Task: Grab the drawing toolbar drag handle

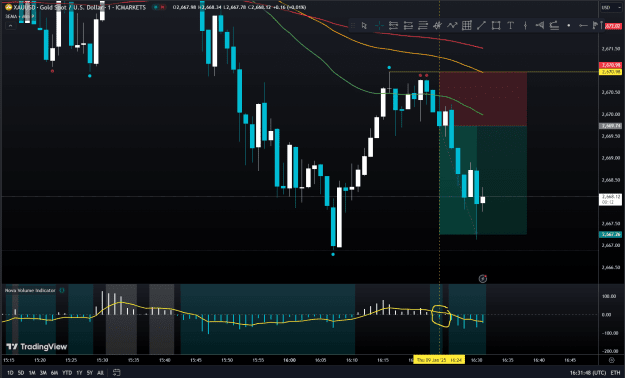Action: click(x=353, y=26)
